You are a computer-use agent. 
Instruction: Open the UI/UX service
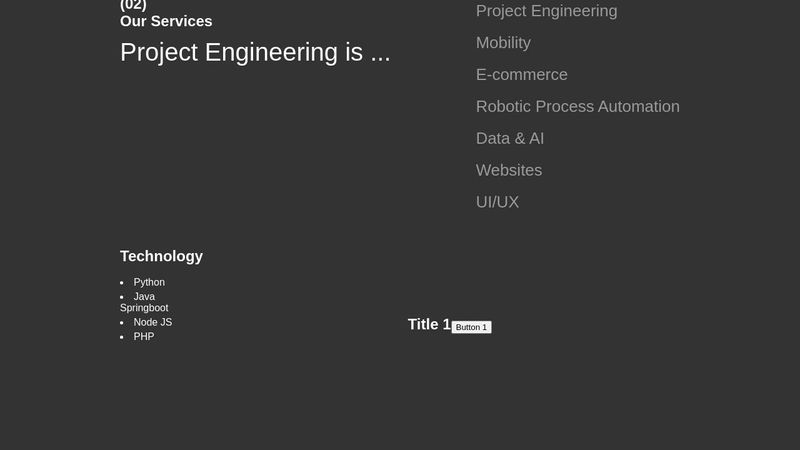click(497, 202)
